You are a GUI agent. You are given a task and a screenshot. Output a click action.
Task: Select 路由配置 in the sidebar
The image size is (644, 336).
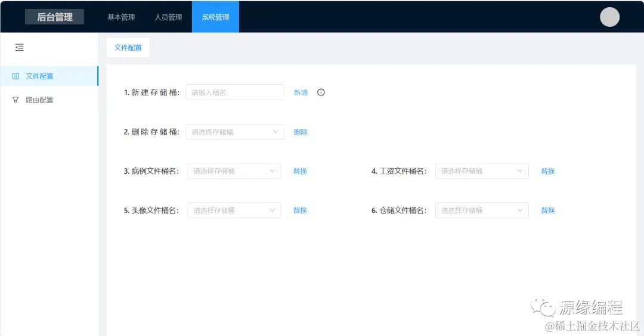[49, 100]
